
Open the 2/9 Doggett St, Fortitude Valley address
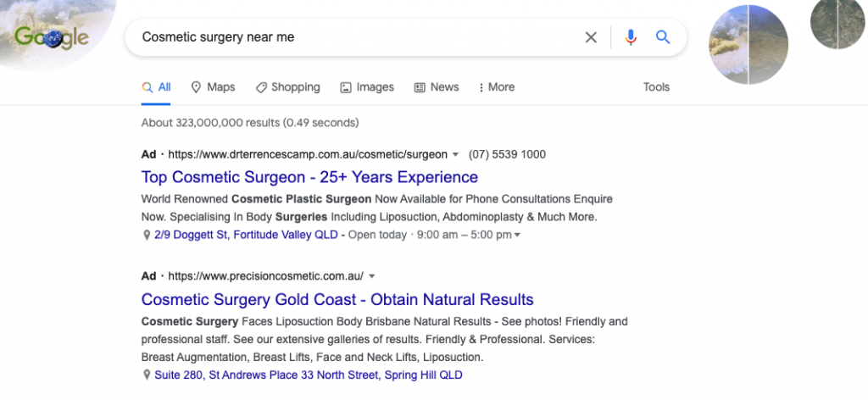coord(246,235)
